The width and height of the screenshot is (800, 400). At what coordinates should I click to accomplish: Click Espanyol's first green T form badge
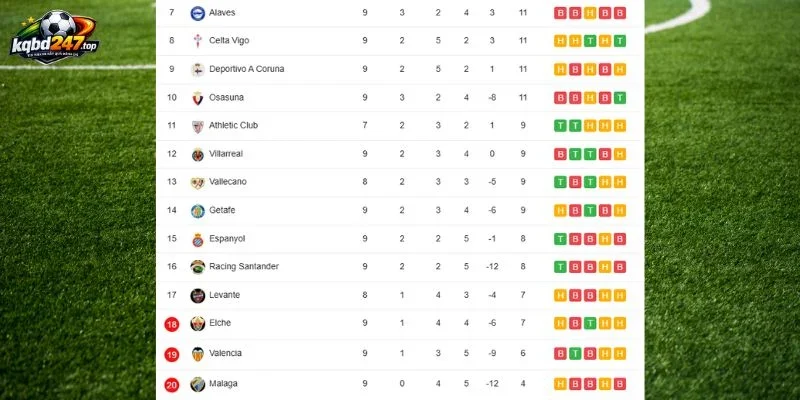point(560,239)
